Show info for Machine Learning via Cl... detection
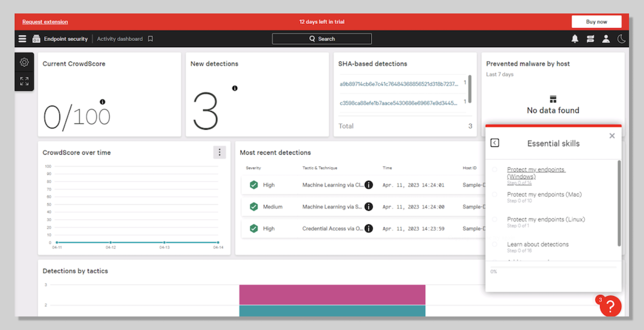This screenshot has height=330, width=644. pyautogui.click(x=369, y=185)
